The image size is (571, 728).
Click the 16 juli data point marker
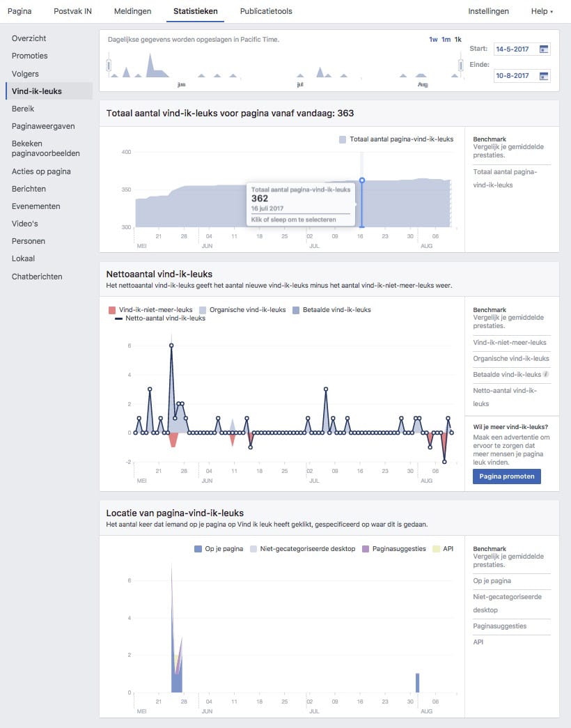[x=362, y=180]
